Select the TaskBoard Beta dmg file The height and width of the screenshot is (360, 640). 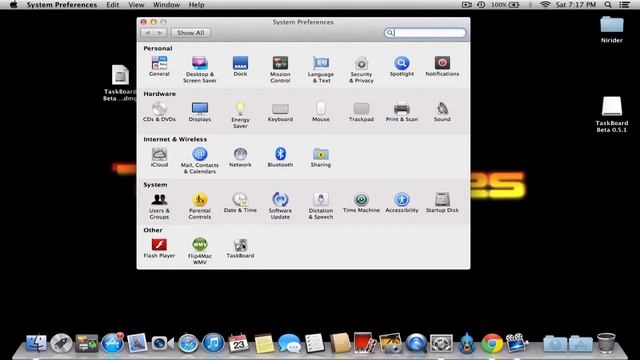tap(120, 83)
